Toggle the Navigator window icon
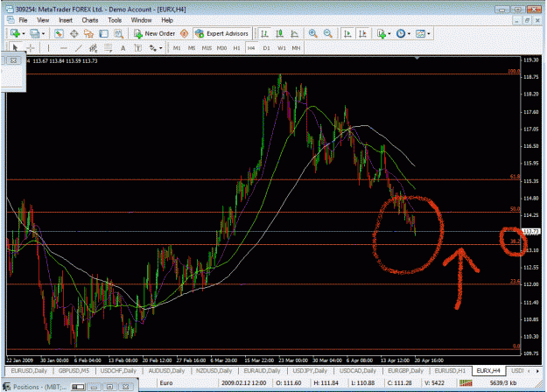Screen dimensions: 547x392 [88, 33]
